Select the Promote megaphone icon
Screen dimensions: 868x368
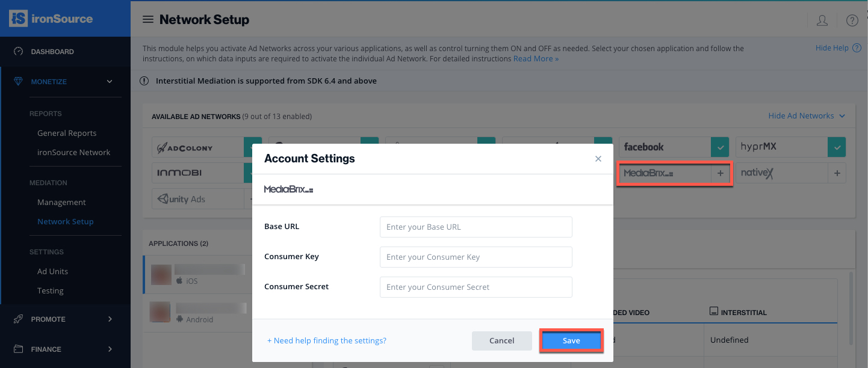(x=18, y=319)
